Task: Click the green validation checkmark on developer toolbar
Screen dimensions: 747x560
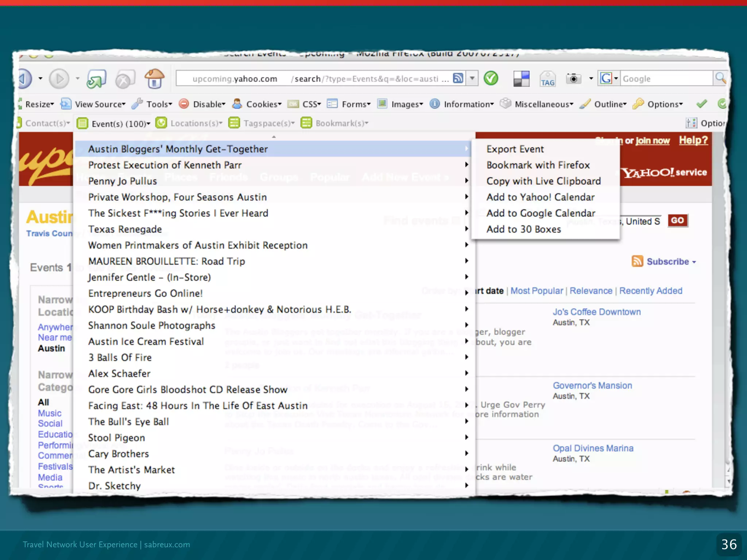Action: coord(701,104)
